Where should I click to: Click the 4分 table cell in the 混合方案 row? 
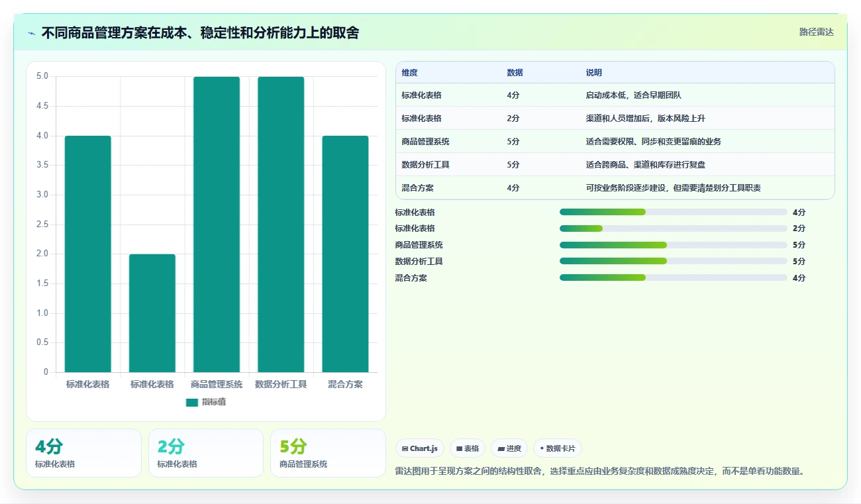[513, 188]
